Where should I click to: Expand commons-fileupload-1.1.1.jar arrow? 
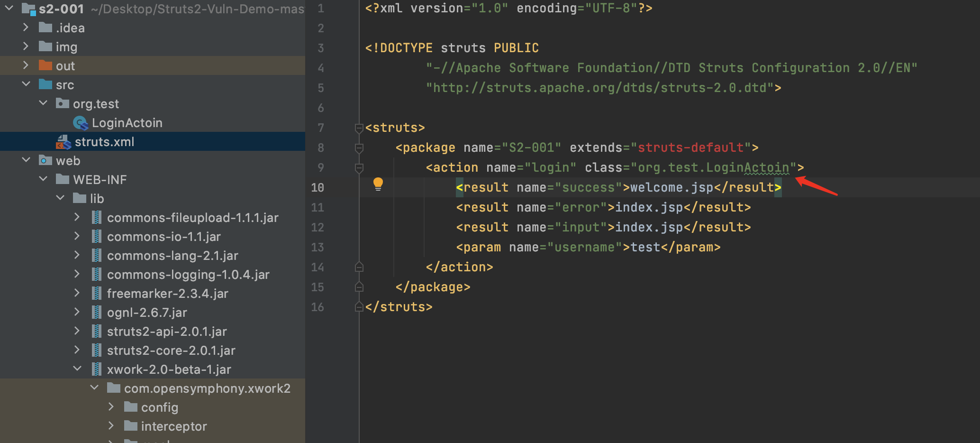coord(77,217)
